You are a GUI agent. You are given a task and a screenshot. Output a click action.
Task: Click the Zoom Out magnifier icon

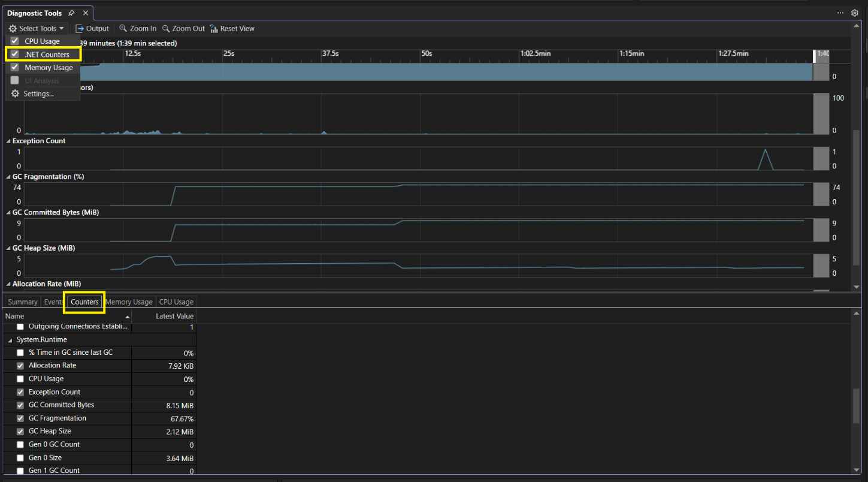coord(166,28)
